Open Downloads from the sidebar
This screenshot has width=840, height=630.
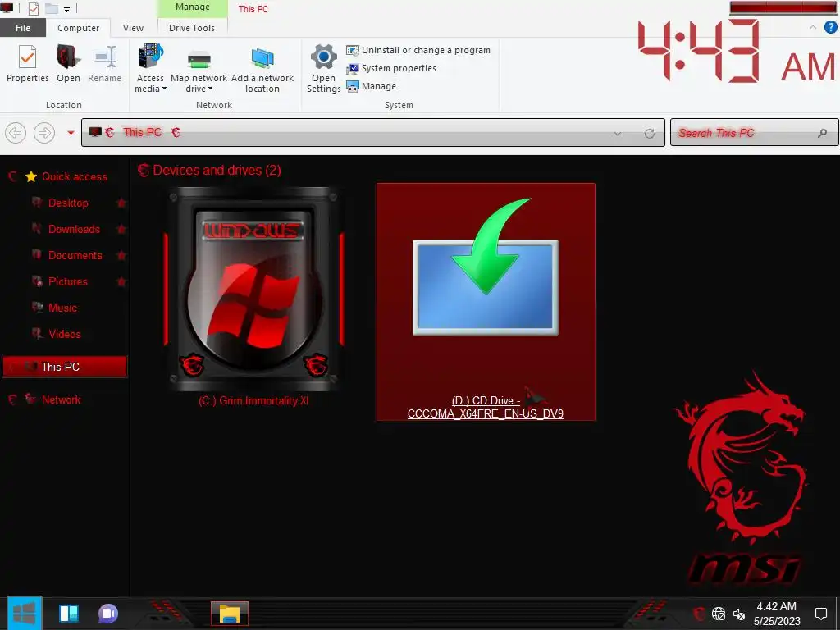click(74, 229)
